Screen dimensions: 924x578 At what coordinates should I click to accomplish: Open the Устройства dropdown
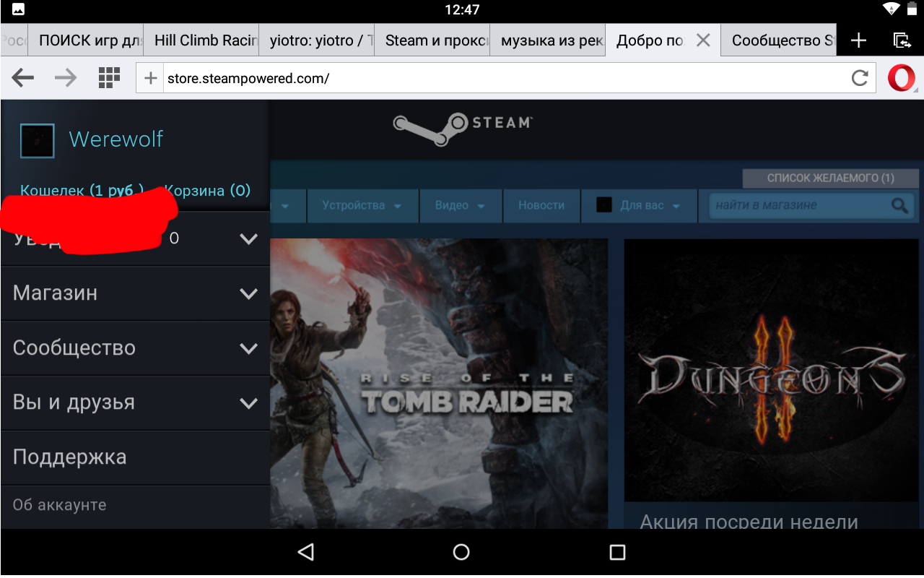362,206
